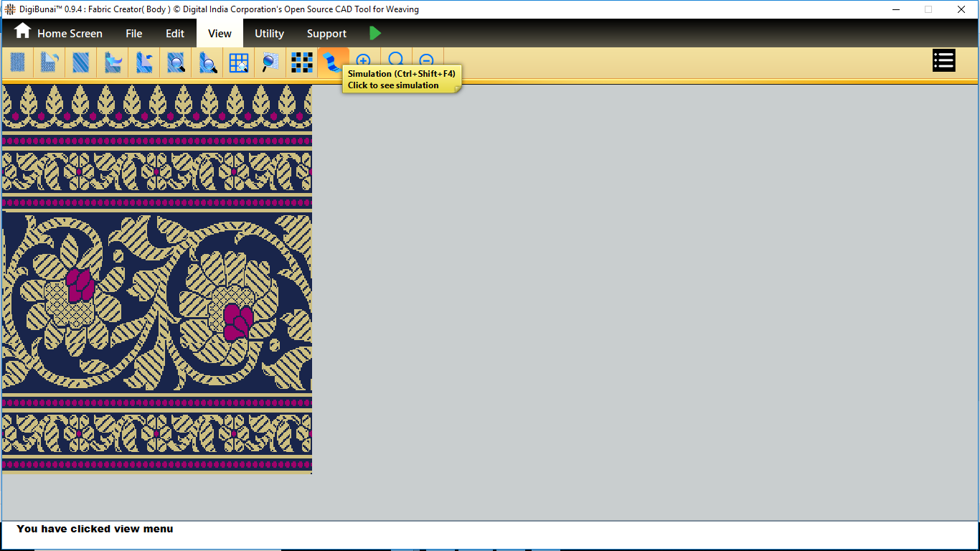Click the normal zoom circle icon between plus and minus
980x551 pixels.
pos(395,60)
